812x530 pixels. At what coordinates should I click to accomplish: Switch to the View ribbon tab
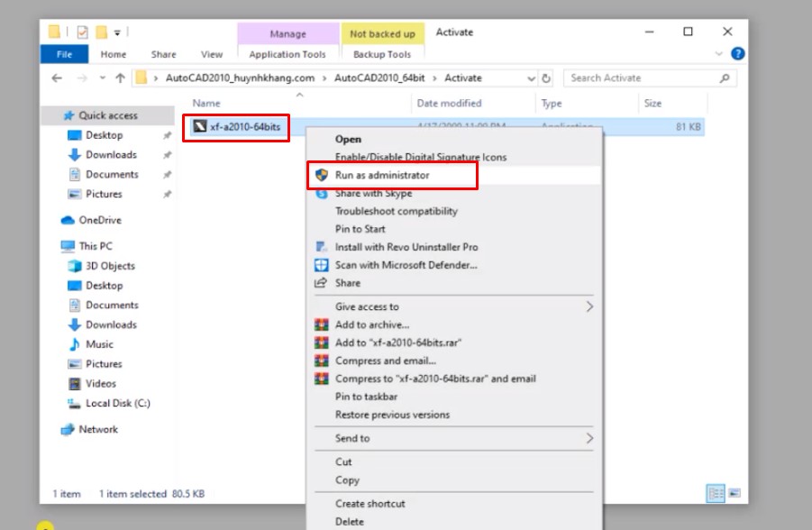(x=211, y=53)
